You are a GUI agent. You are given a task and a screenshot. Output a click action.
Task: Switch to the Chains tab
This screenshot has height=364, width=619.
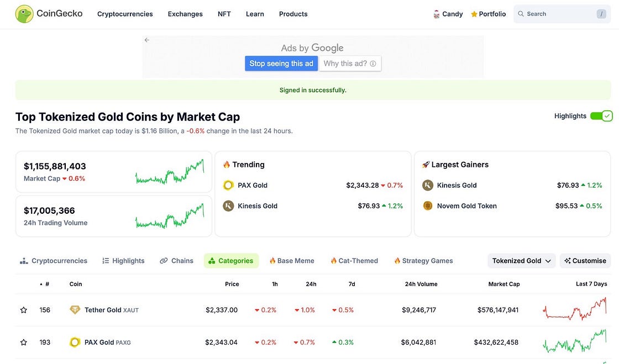(177, 261)
